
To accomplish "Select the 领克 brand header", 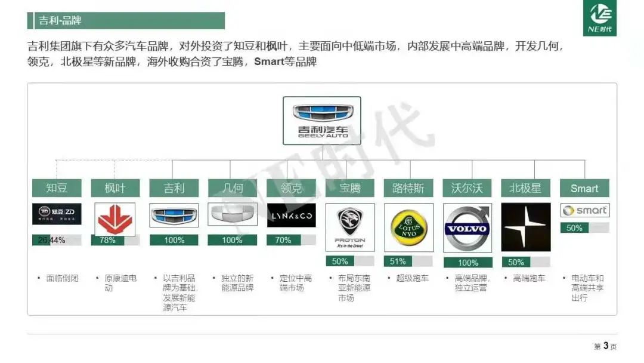I will pos(291,188).
